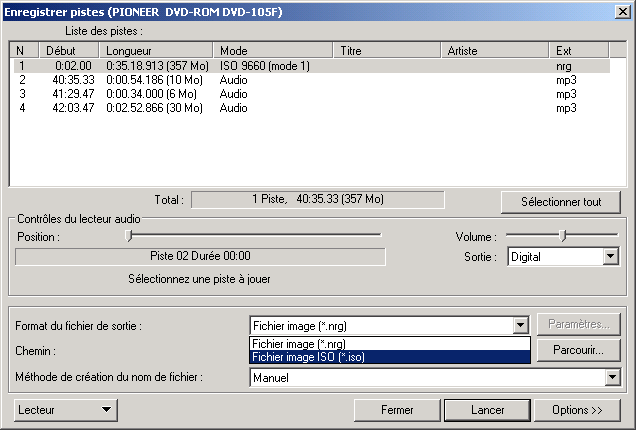Click the Mode column header

274,50
